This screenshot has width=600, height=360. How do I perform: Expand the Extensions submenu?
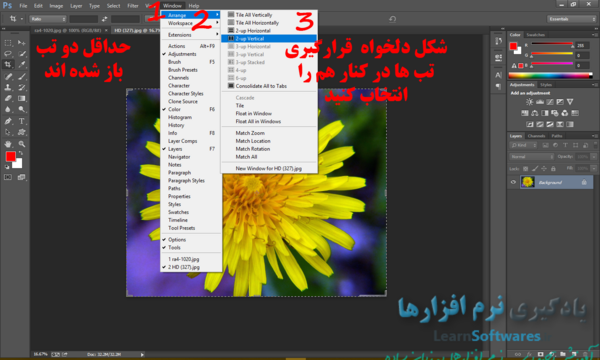(x=191, y=35)
